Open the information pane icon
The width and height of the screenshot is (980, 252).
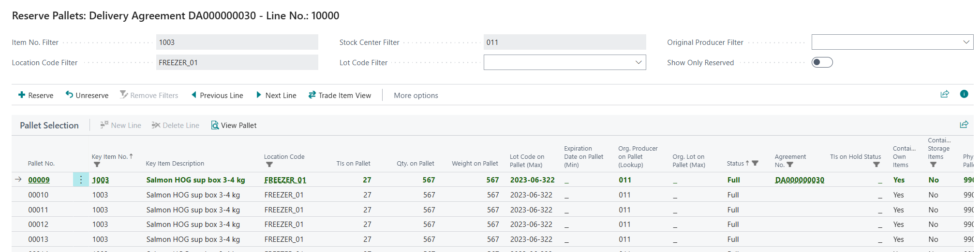(964, 94)
